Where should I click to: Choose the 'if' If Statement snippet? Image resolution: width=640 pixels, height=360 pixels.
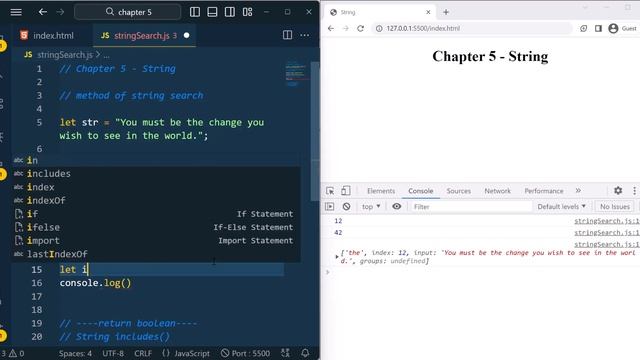click(157, 214)
